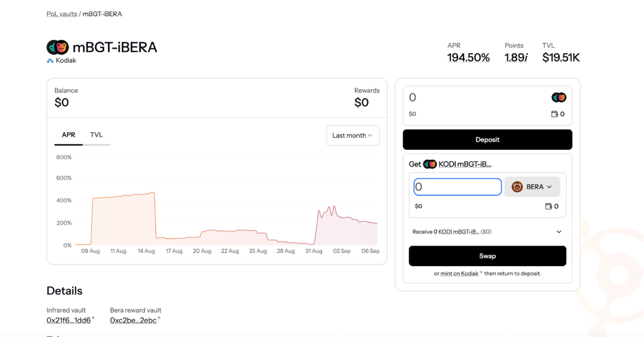Click the wallet balance icon in deposit box
Screen dimensions: 644x337
pyautogui.click(x=555, y=114)
